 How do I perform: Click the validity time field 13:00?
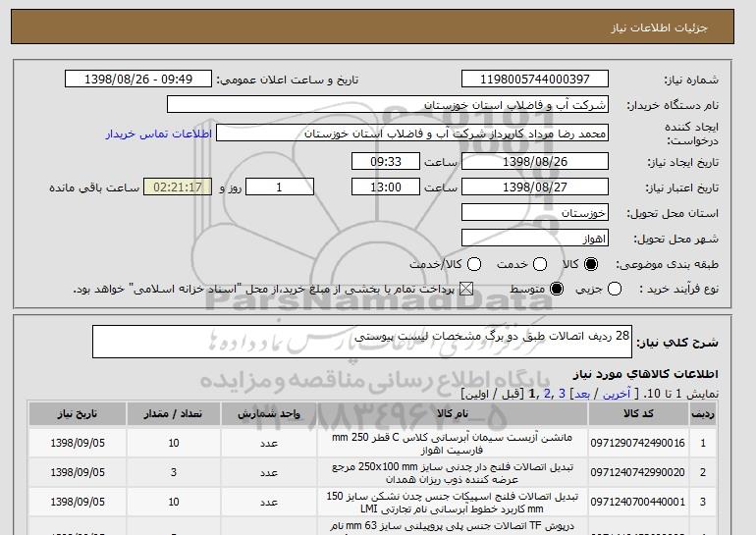(386, 187)
